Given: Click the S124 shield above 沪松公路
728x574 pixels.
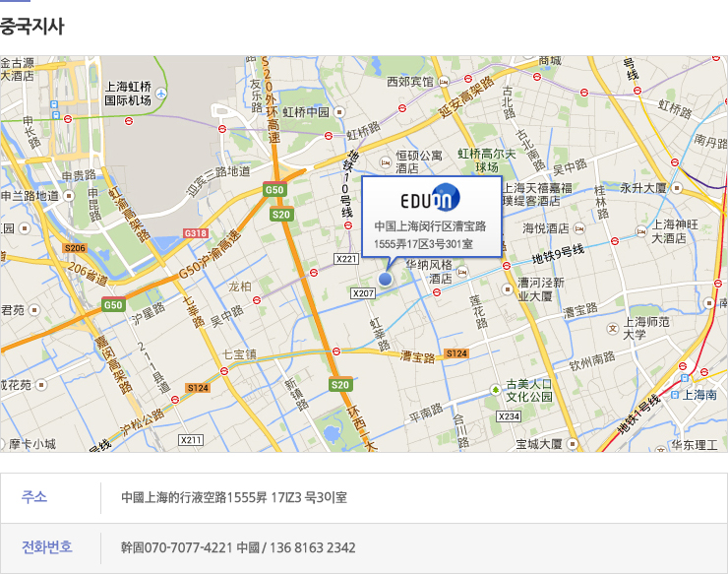Looking at the screenshot, I should 199,388.
